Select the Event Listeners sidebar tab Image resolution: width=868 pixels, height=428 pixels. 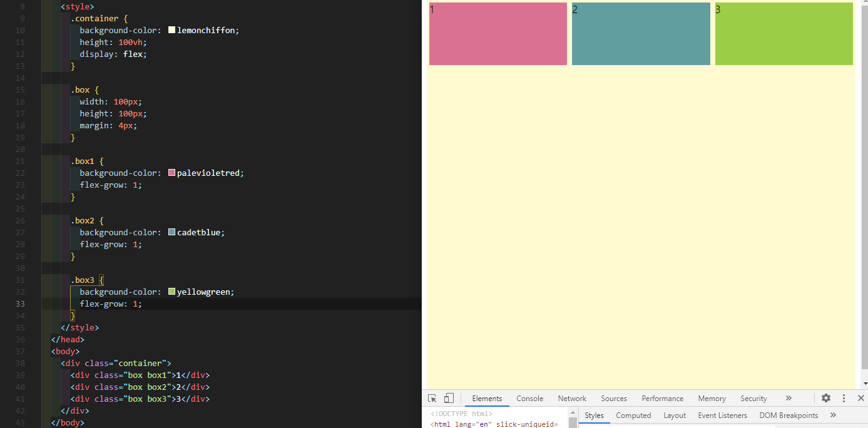(723, 415)
